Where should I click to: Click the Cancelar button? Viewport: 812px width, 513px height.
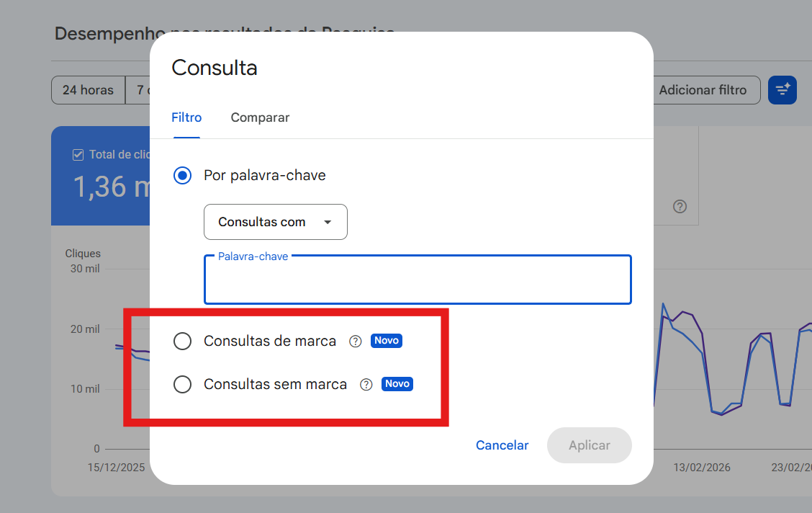click(502, 445)
